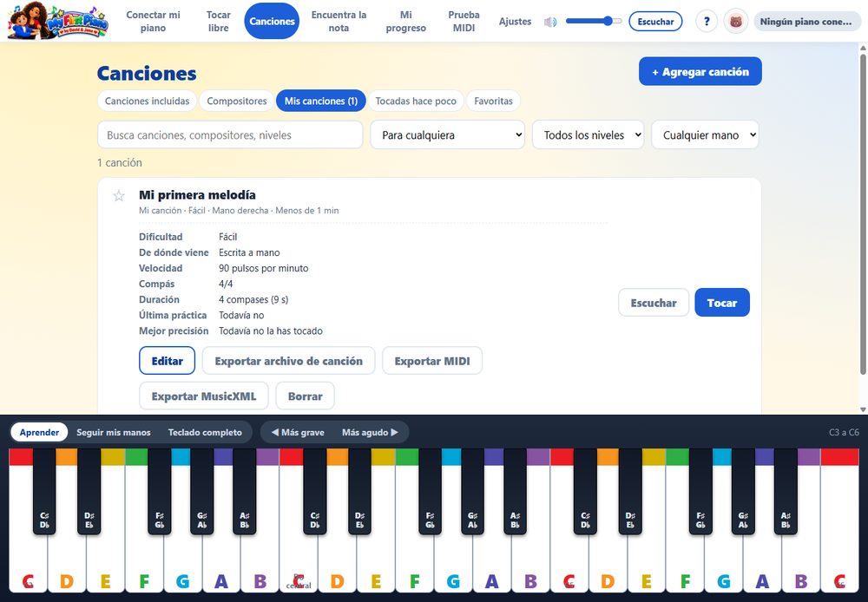Play the leftmost D♯/E♭ black key
The width and height of the screenshot is (868, 602).
click(89, 493)
